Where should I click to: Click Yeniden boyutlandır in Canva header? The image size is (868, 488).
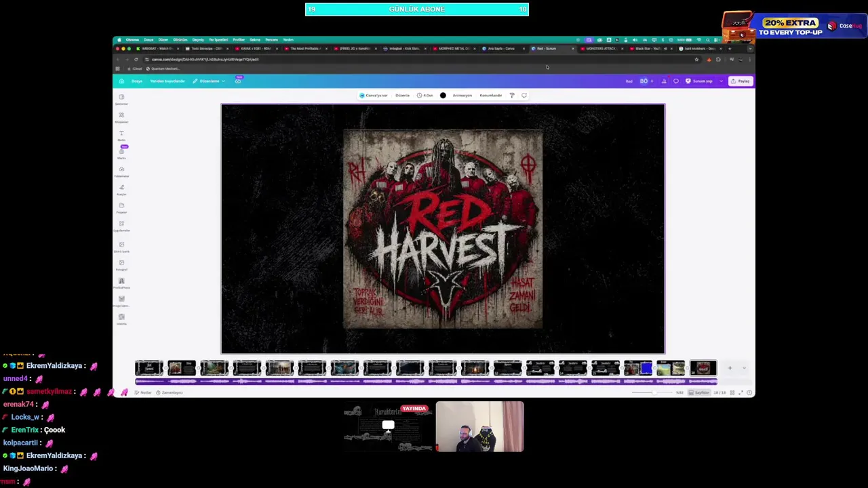[167, 81]
